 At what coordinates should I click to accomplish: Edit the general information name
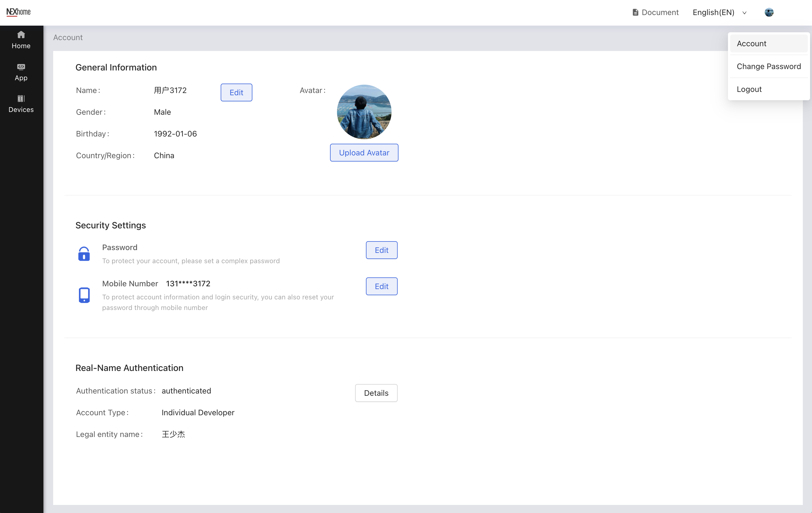point(236,92)
